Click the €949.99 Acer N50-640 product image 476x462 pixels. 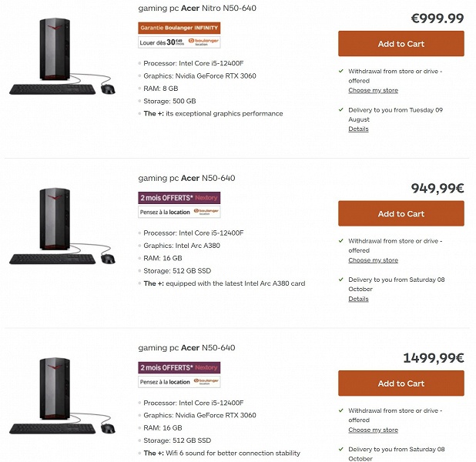pyautogui.click(x=62, y=225)
